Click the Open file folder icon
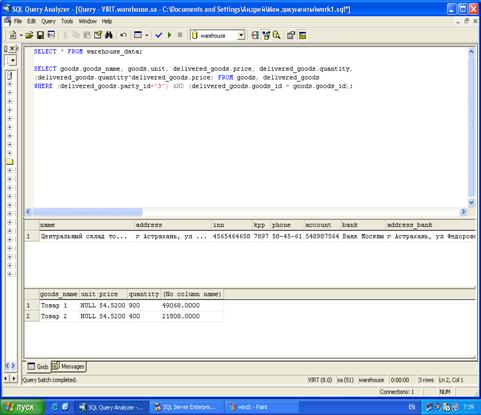 [x=29, y=35]
